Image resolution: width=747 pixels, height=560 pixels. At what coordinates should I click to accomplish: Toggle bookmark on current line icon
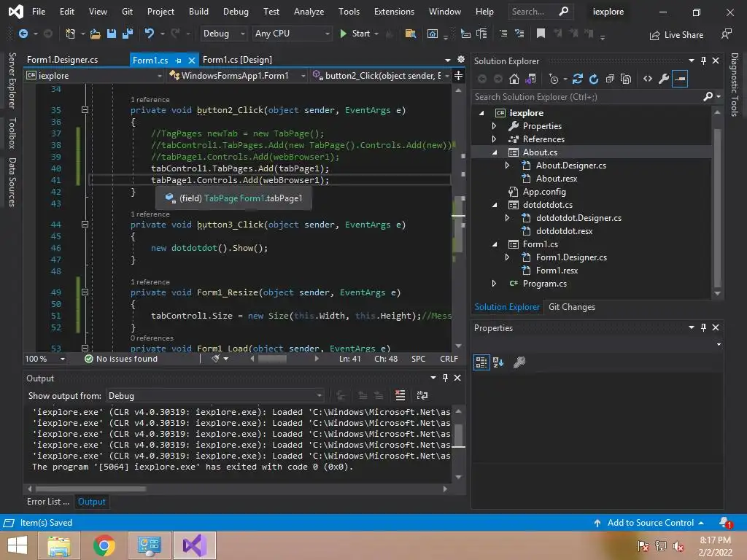pyautogui.click(x=541, y=34)
